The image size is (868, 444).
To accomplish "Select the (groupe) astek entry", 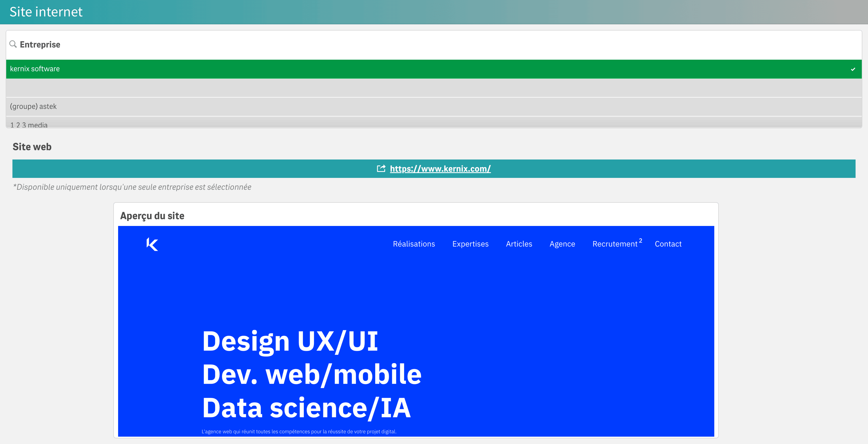I will click(434, 107).
